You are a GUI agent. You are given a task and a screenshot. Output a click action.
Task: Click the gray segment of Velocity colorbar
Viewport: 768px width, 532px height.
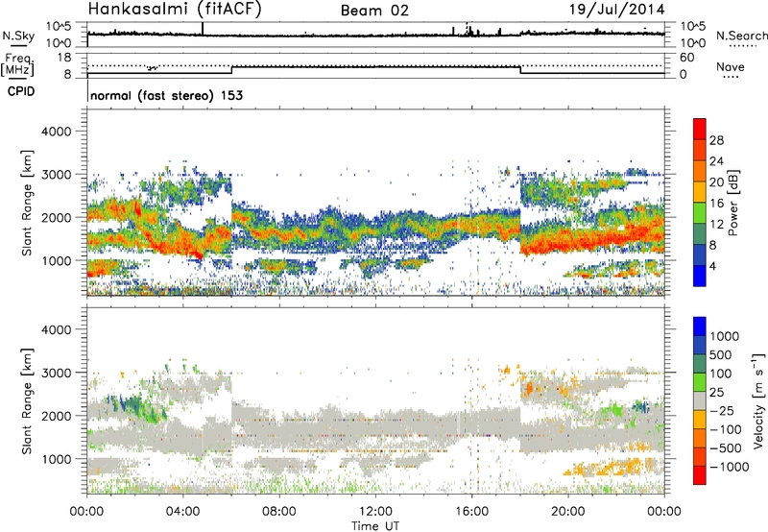point(700,400)
